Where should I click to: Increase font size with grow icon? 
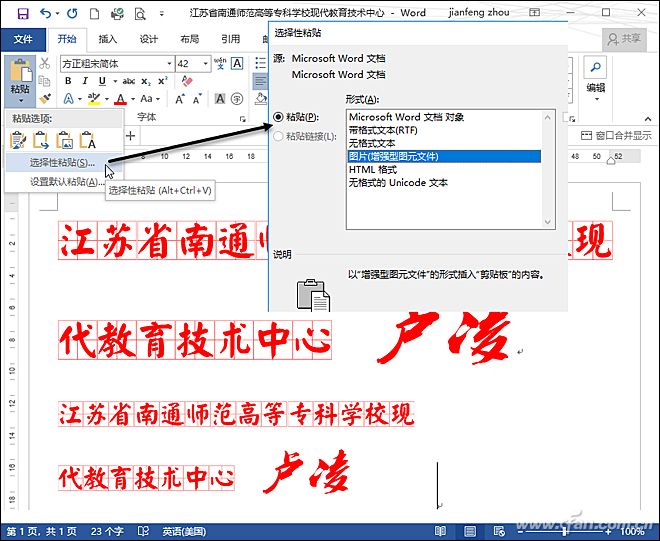click(180, 99)
